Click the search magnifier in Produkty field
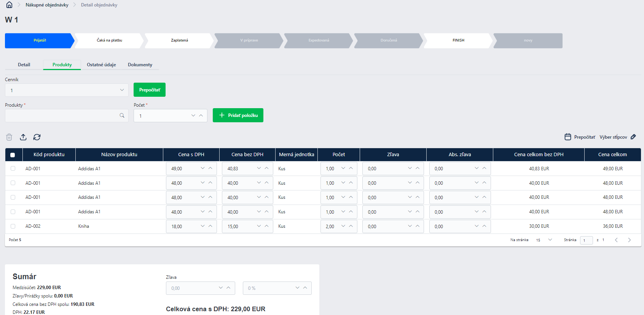644x315 pixels. pyautogui.click(x=122, y=115)
